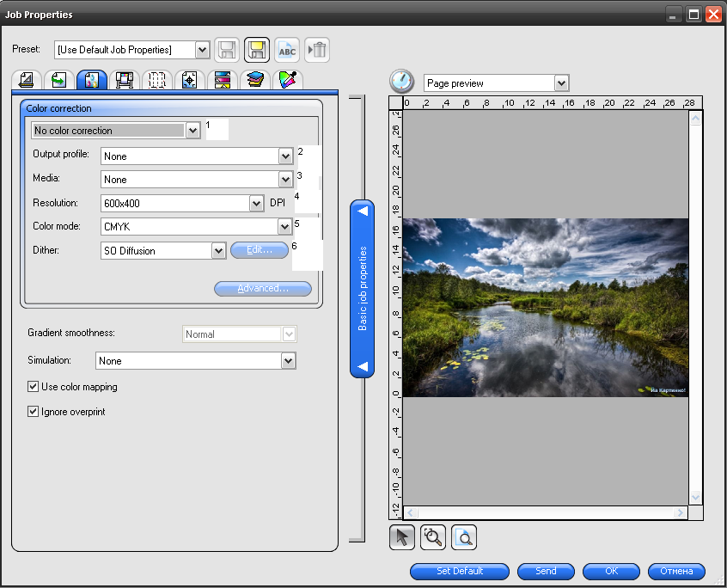Open the Color mode dropdown
Viewport: 727px width, 588px height.
click(284, 227)
